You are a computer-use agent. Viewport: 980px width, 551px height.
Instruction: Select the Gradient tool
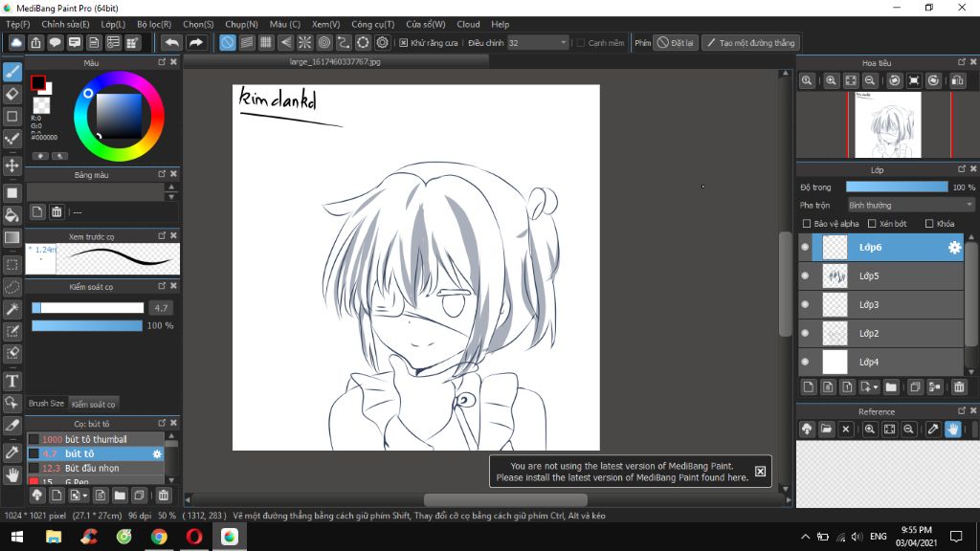tap(11, 237)
